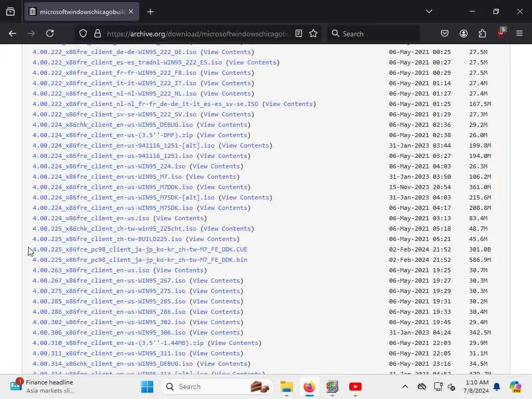Download 4.00.222 WIN95_222_NL.iso file
The height and width of the screenshot is (399, 532).
coord(114,94)
